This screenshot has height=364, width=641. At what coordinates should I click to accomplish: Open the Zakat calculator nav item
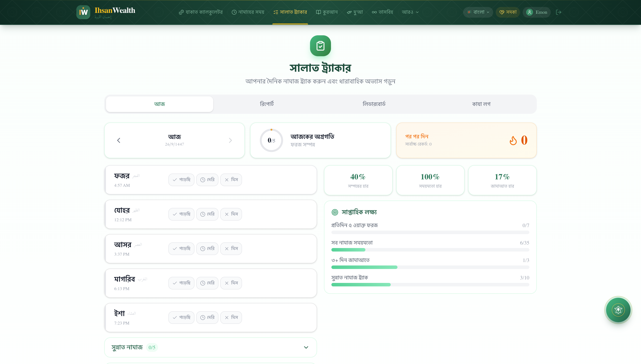click(x=201, y=12)
